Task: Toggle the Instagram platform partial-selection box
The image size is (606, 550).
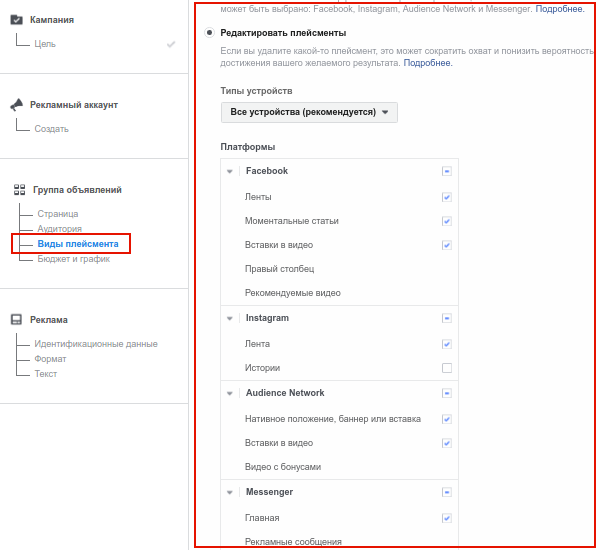Action: [x=447, y=318]
